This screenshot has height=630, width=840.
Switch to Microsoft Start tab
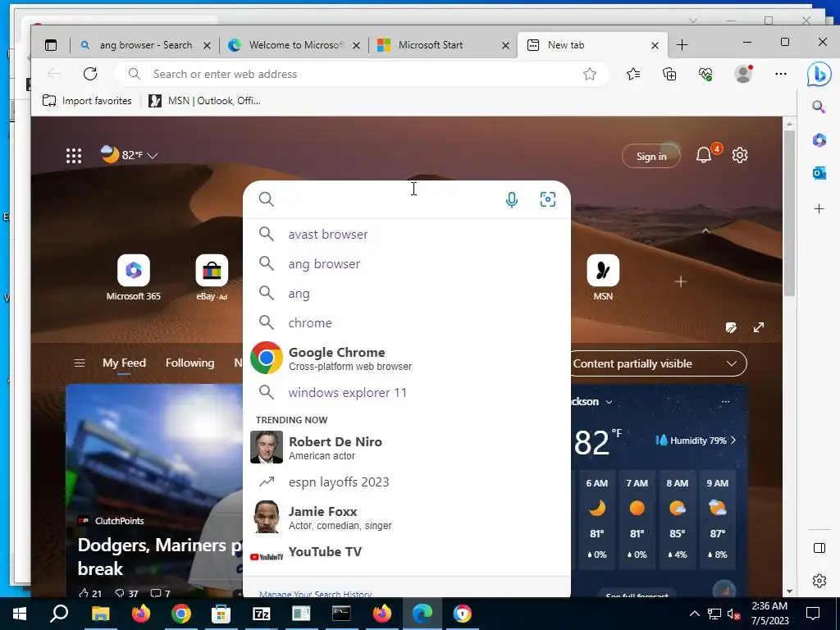(444, 45)
